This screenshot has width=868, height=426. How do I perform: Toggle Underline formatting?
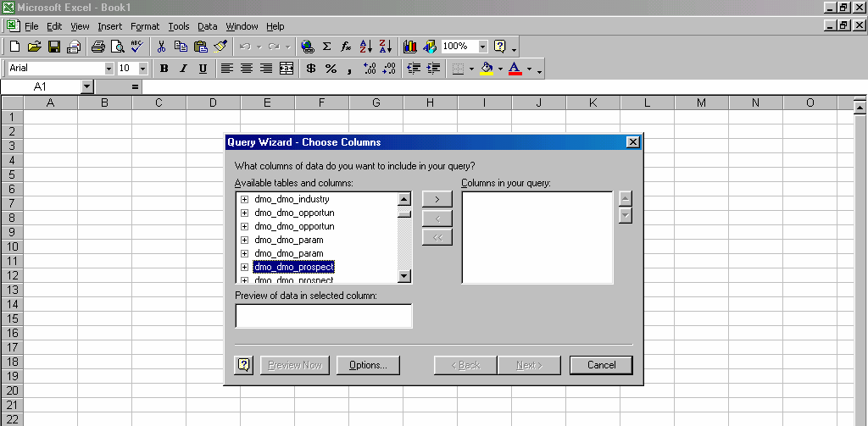coord(203,69)
